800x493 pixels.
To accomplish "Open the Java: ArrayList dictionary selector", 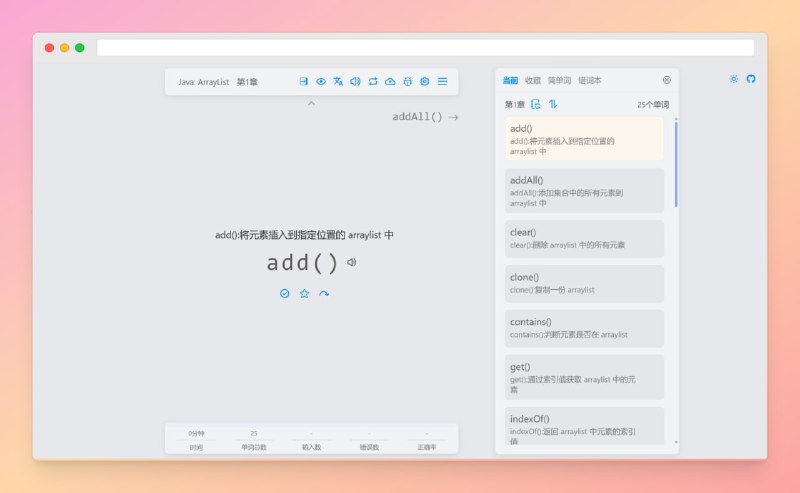I will coord(204,82).
